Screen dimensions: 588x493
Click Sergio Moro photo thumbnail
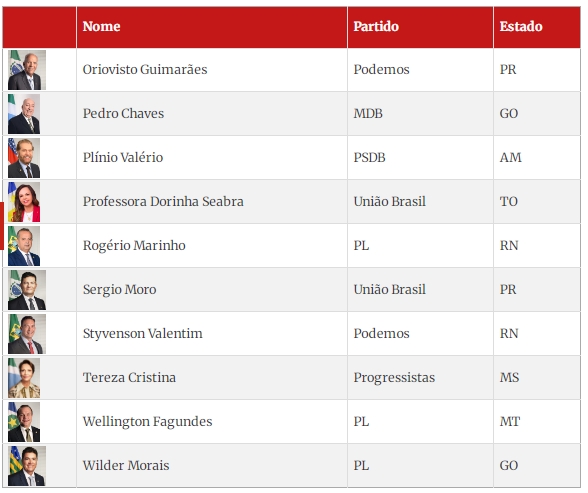tap(27, 290)
